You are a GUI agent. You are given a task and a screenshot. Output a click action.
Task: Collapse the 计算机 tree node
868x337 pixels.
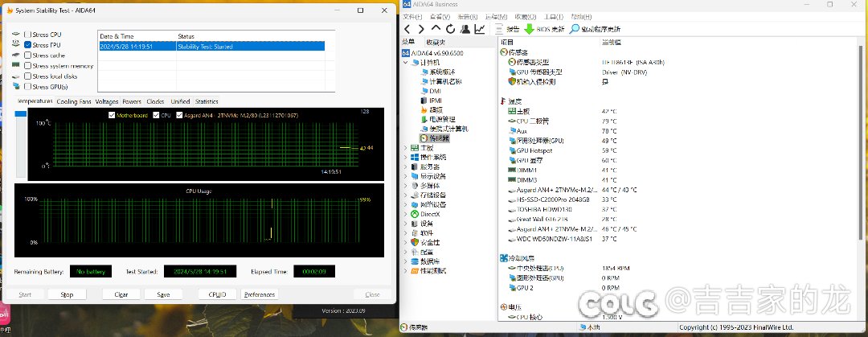click(406, 63)
